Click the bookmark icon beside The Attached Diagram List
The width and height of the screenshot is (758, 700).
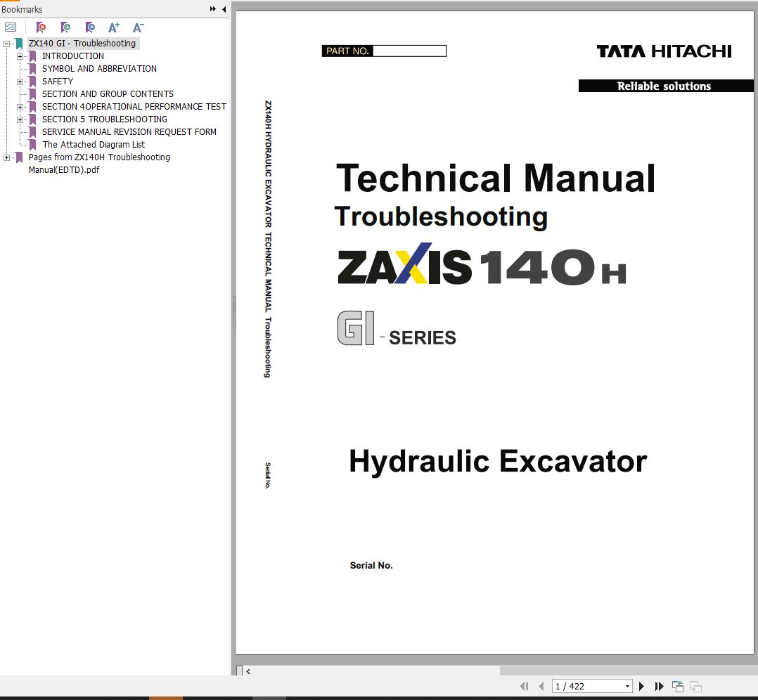tap(32, 145)
